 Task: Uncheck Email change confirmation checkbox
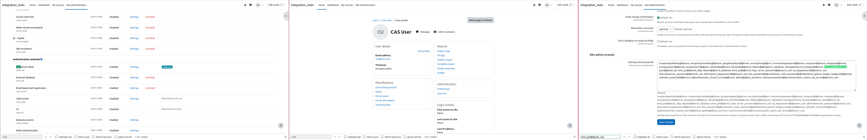658,17
